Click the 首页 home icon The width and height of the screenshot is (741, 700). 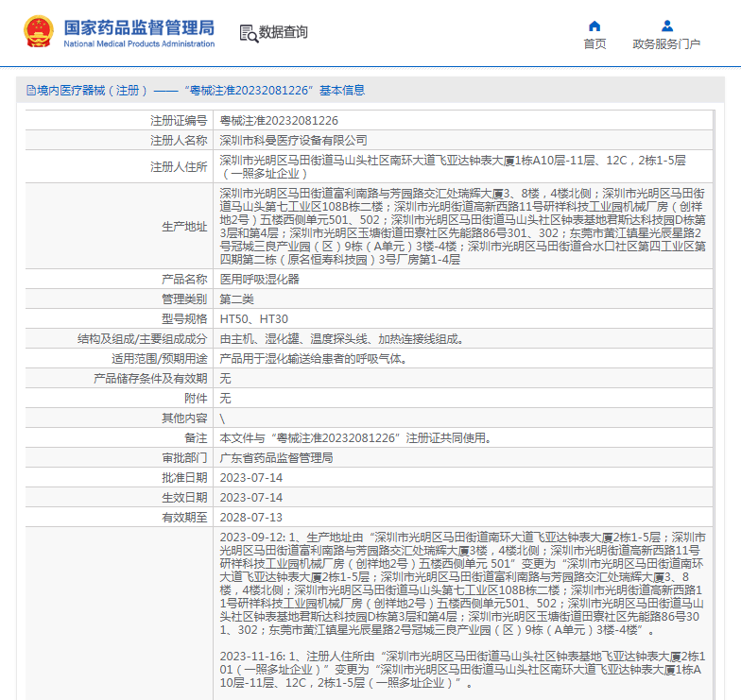pos(595,26)
